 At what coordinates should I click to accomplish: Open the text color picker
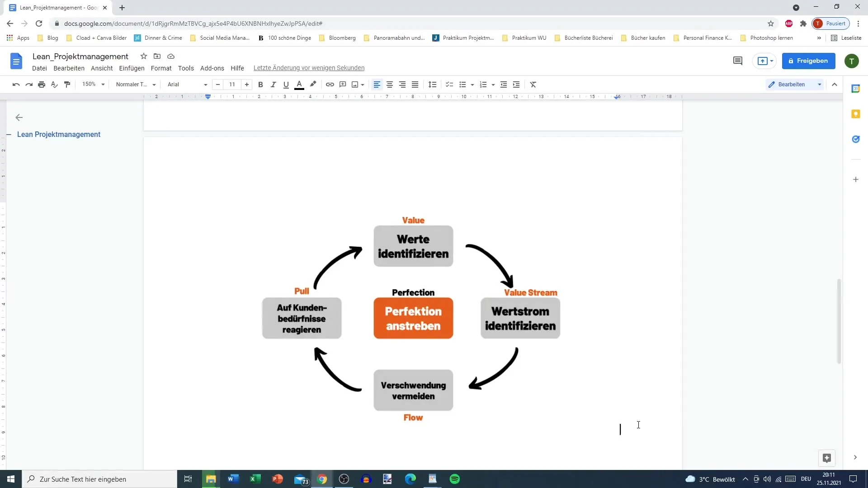click(x=299, y=84)
